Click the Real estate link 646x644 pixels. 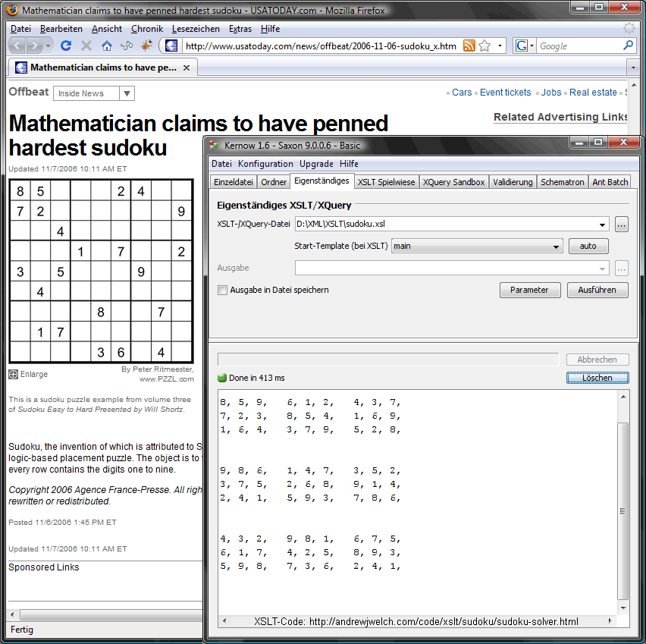point(593,93)
